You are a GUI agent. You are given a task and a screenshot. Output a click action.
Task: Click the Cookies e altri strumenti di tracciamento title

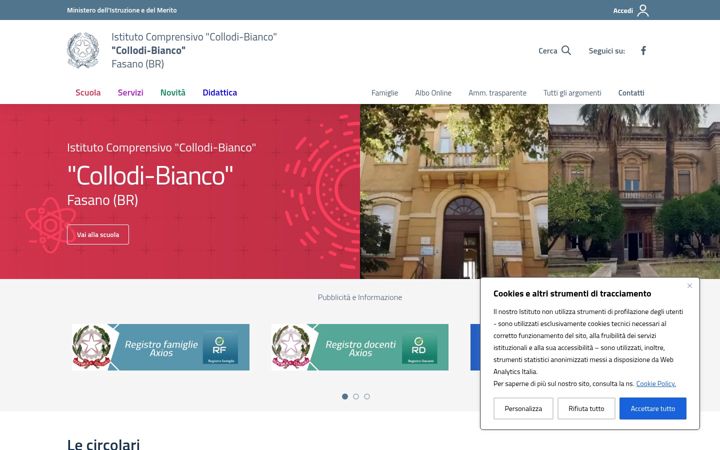[572, 293]
